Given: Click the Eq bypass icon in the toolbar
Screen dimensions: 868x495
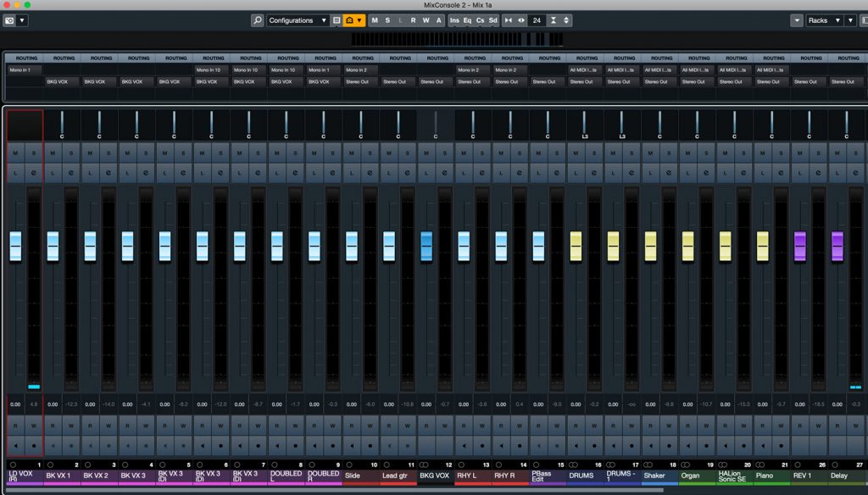Looking at the screenshot, I should (x=468, y=19).
